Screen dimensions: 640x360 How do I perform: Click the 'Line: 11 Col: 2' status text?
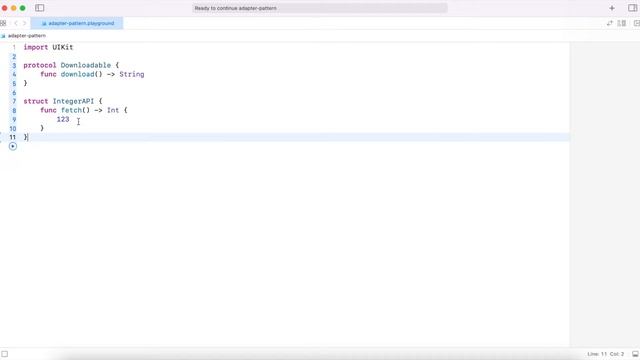click(606, 354)
